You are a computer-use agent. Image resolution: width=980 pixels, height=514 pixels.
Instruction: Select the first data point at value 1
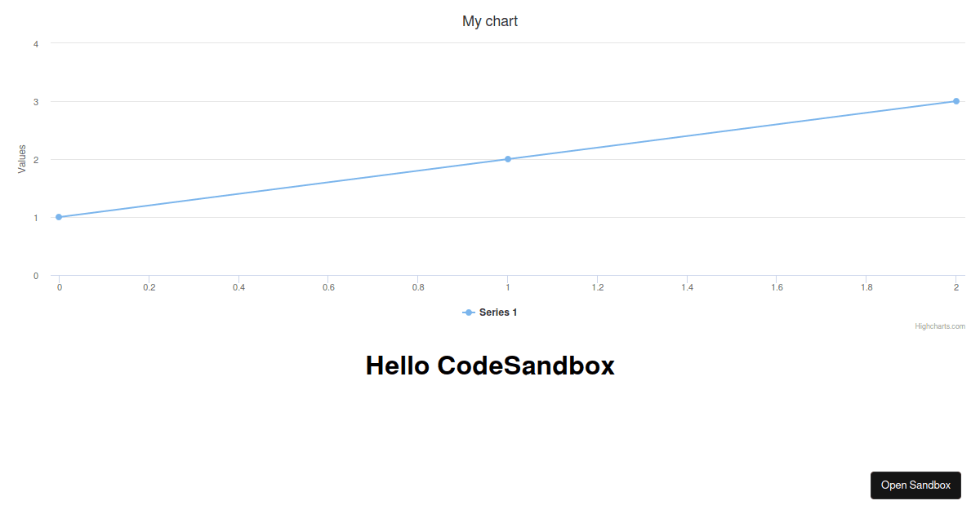tap(58, 216)
